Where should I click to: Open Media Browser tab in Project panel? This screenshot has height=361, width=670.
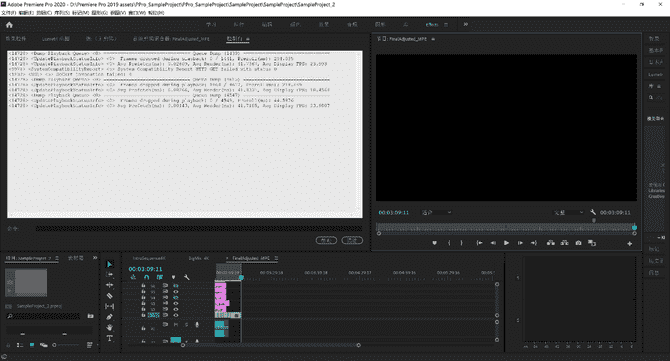point(76,258)
